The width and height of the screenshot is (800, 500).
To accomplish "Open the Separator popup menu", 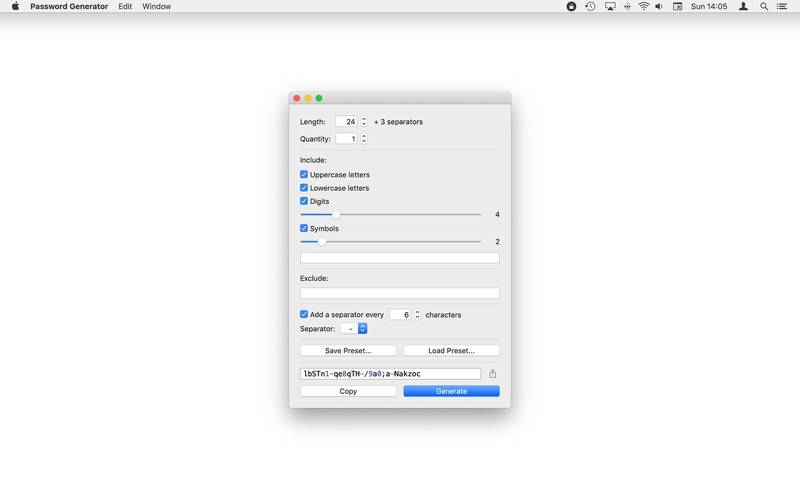I will pos(354,329).
